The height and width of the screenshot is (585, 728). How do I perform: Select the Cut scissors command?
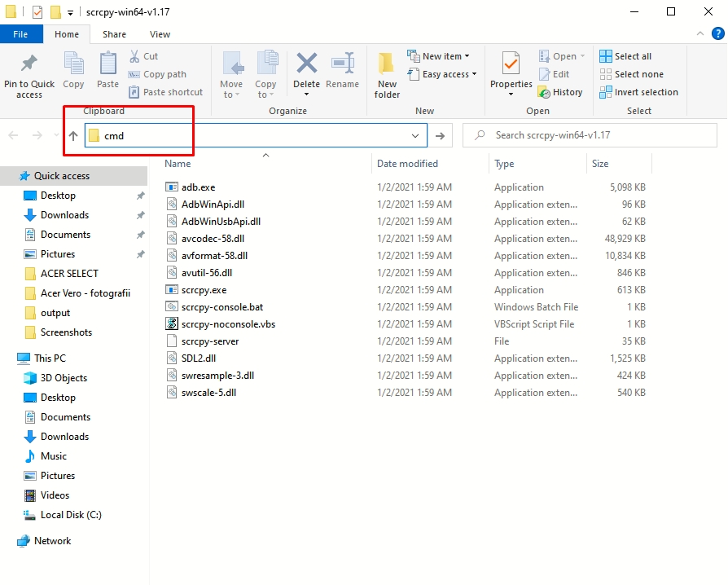(x=144, y=56)
